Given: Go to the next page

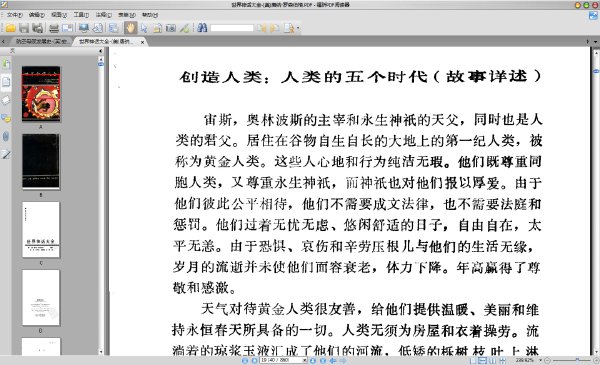Looking at the screenshot, I should click(313, 360).
